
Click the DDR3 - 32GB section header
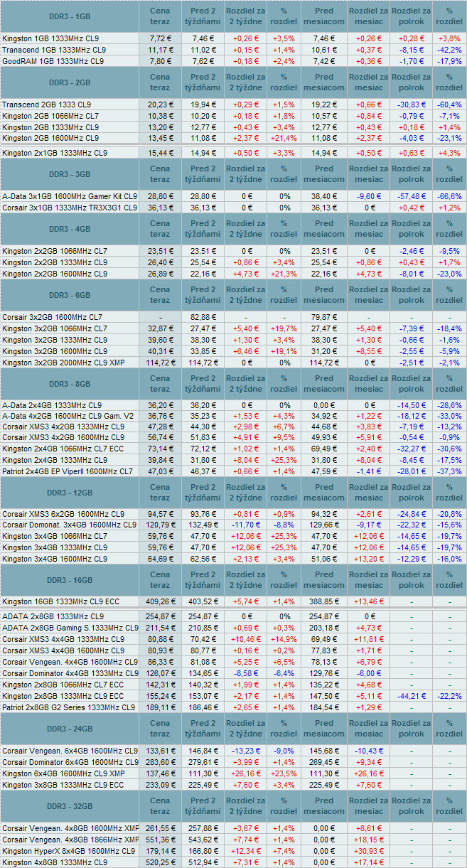[69, 807]
